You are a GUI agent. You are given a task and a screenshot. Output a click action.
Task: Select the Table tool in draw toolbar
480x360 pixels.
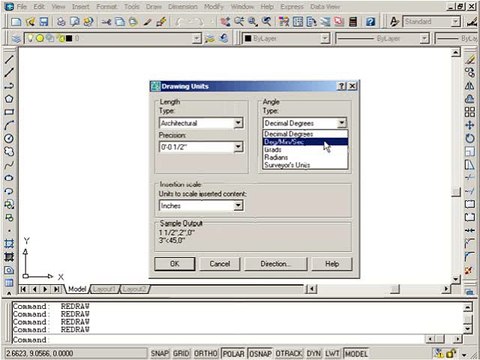pos(9,283)
